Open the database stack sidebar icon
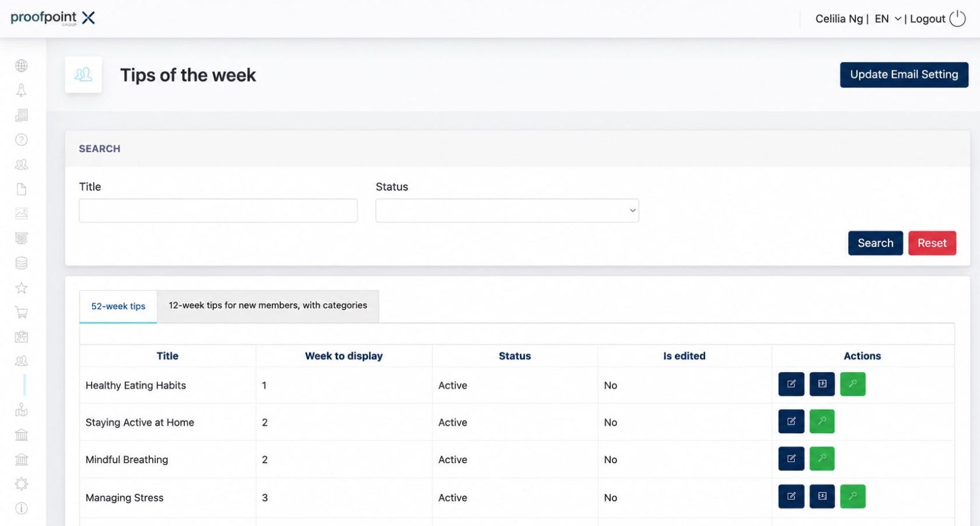The image size is (980, 526). (22, 263)
